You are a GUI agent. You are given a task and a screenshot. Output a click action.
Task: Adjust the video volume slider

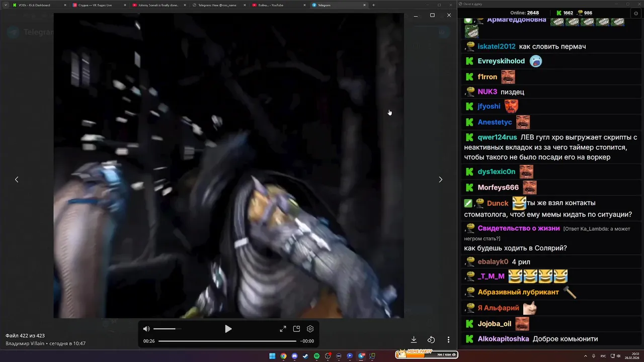[x=167, y=329]
